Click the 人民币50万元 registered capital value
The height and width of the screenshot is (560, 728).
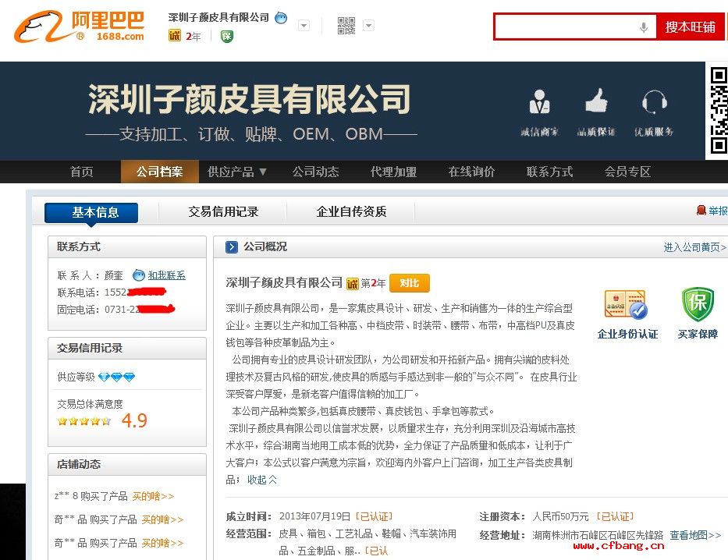pyautogui.click(x=560, y=516)
